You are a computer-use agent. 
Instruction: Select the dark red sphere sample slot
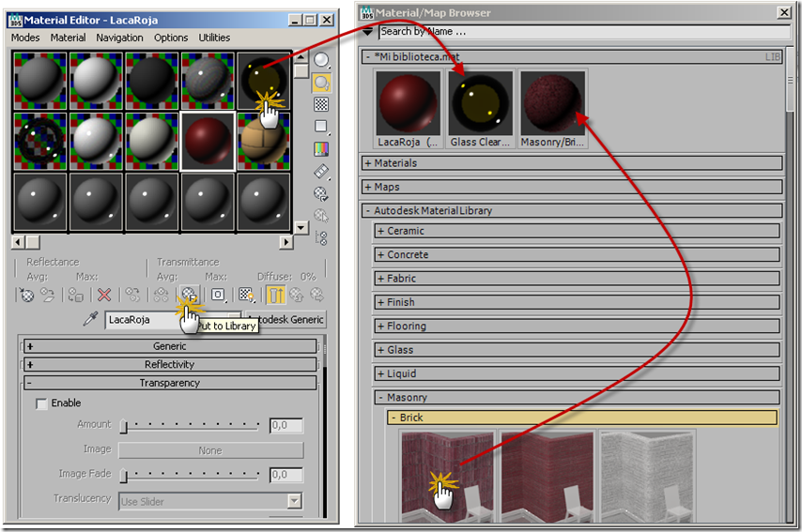208,141
